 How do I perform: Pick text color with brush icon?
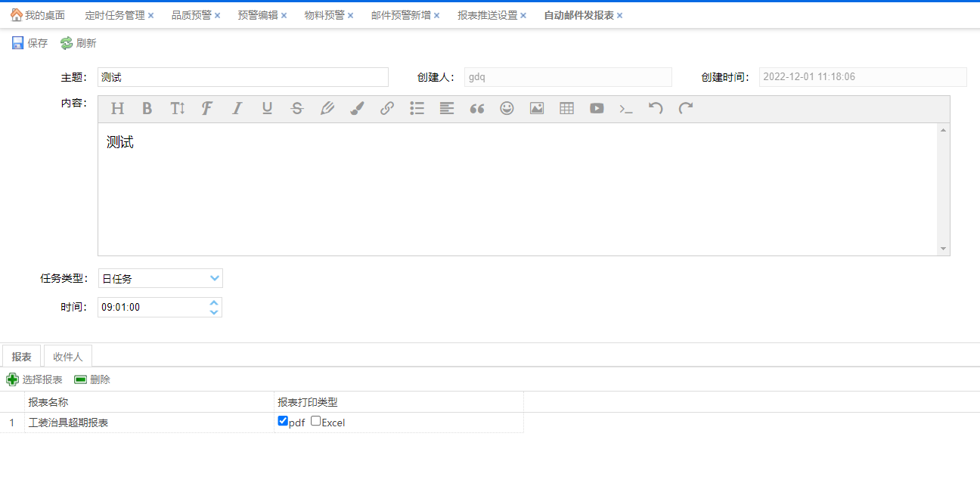tap(357, 108)
